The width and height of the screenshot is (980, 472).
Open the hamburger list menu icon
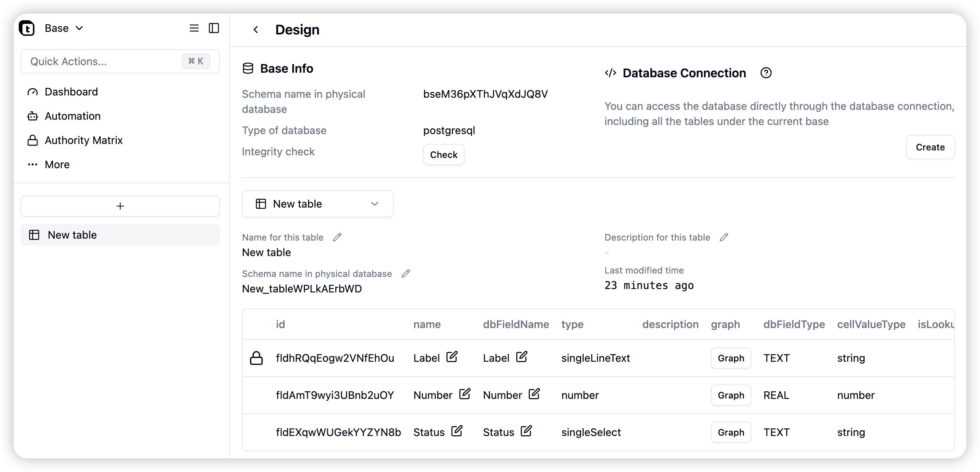[x=194, y=28]
